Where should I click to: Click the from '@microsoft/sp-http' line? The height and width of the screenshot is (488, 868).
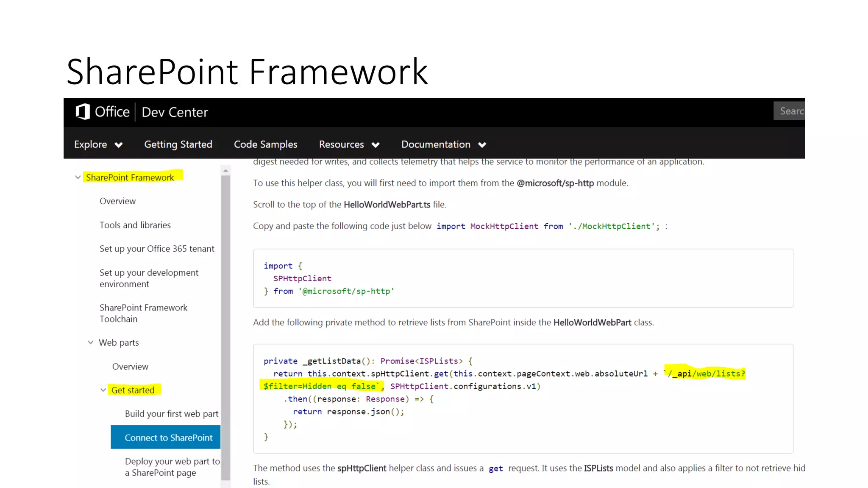point(329,291)
